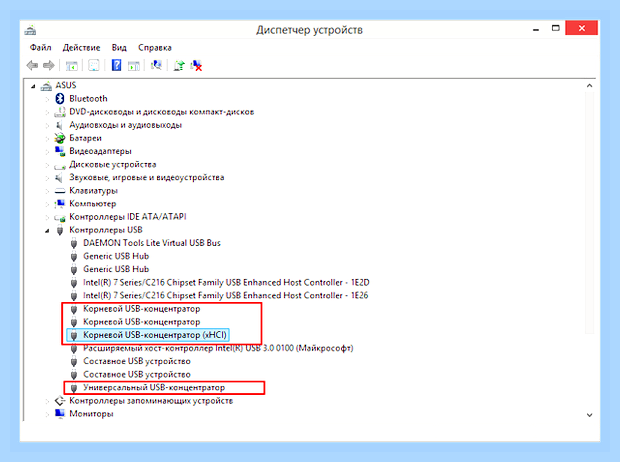Screen dimensions: 620x462
Task: Maximize the Диспетчер устройств window
Action: coord(556,28)
